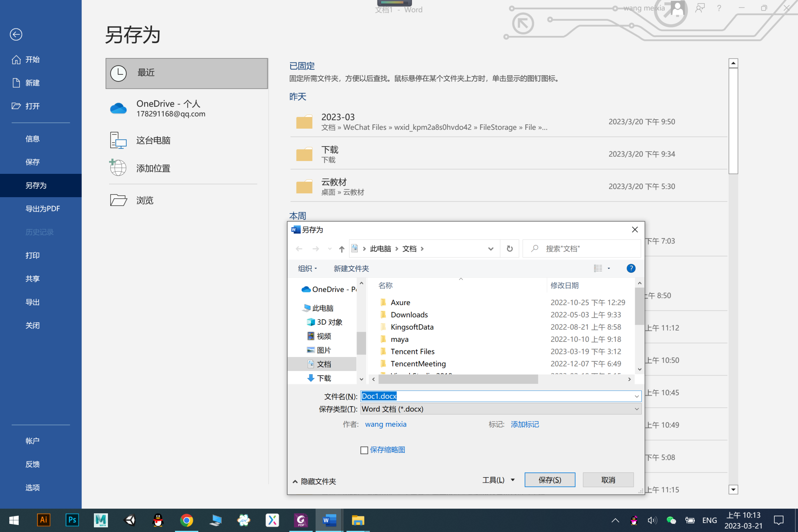Screen dimensions: 798x532
Task: Click the Save button
Action: 549,480
